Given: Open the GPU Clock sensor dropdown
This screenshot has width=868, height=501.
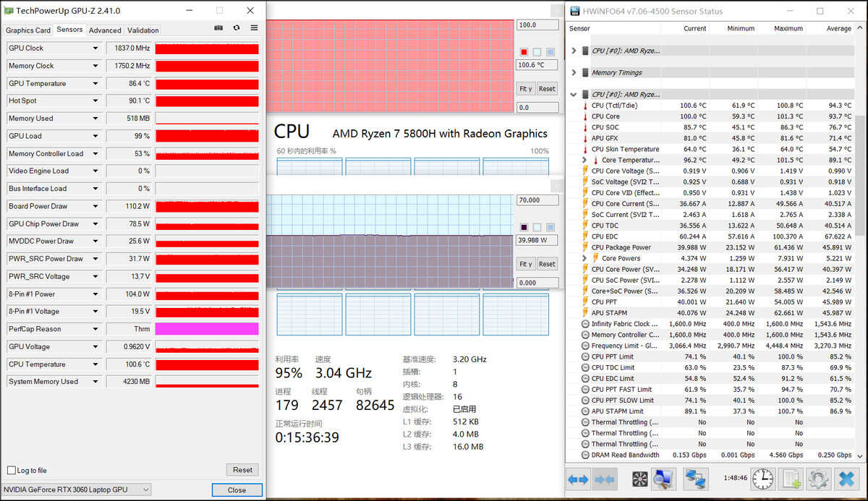Looking at the screenshot, I should (x=95, y=48).
